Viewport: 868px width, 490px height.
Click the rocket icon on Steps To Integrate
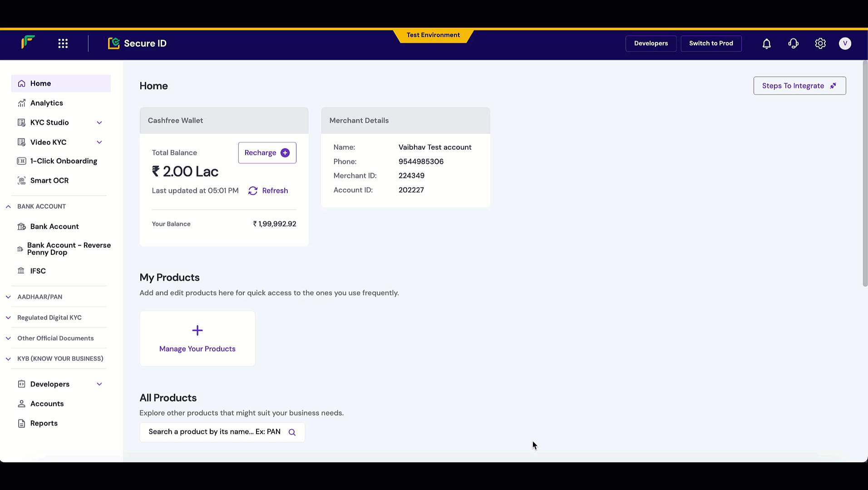pos(833,86)
